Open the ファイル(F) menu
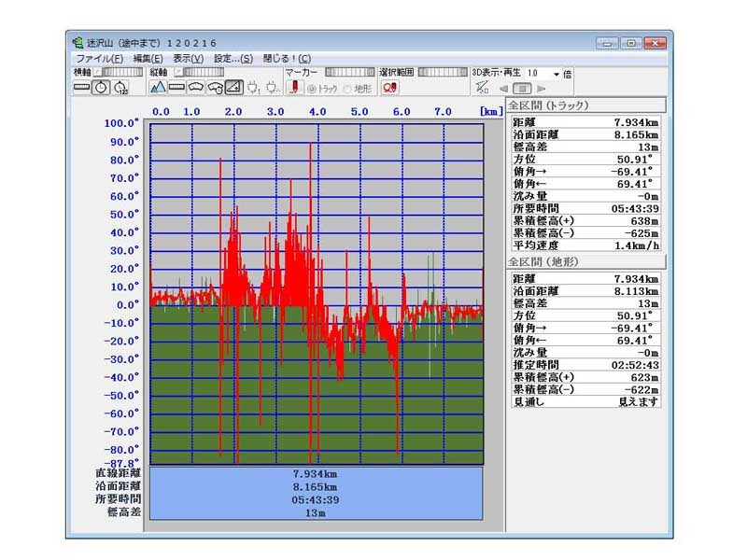The height and width of the screenshot is (560, 747). pyautogui.click(x=99, y=58)
